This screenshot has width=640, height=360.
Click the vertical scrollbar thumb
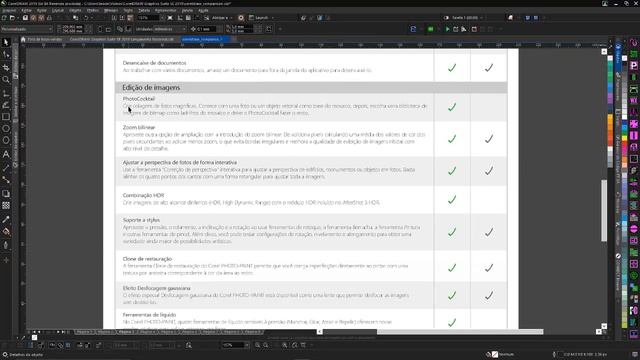[x=604, y=211]
